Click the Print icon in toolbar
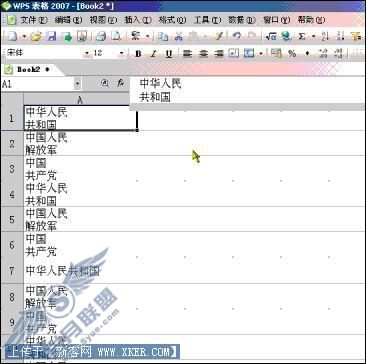366x364 pixels. tap(101, 36)
